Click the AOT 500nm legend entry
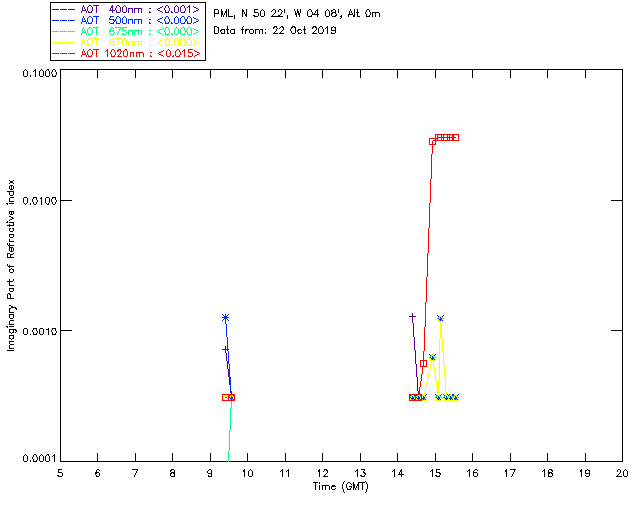Screen dimensions: 640x512 (126, 20)
